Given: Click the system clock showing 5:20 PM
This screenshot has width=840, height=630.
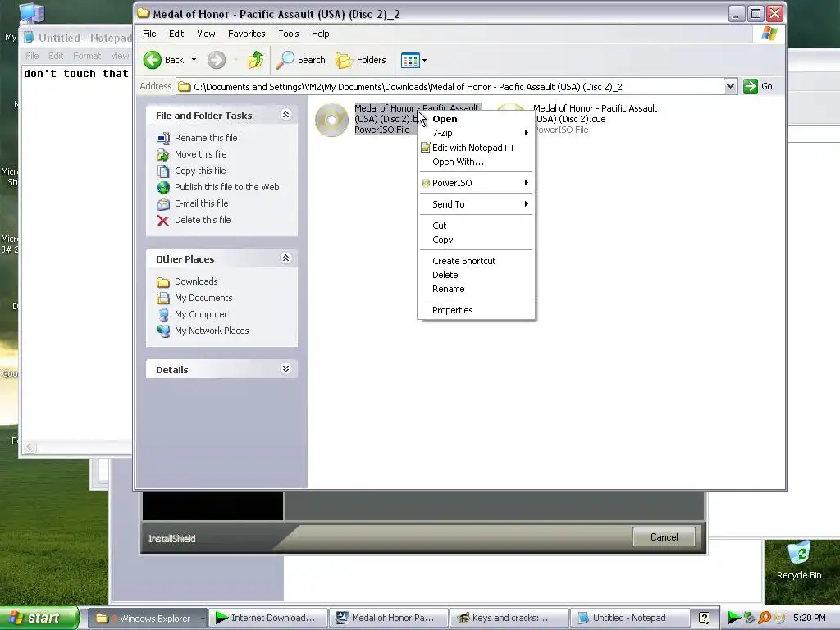Looking at the screenshot, I should pos(809,619).
